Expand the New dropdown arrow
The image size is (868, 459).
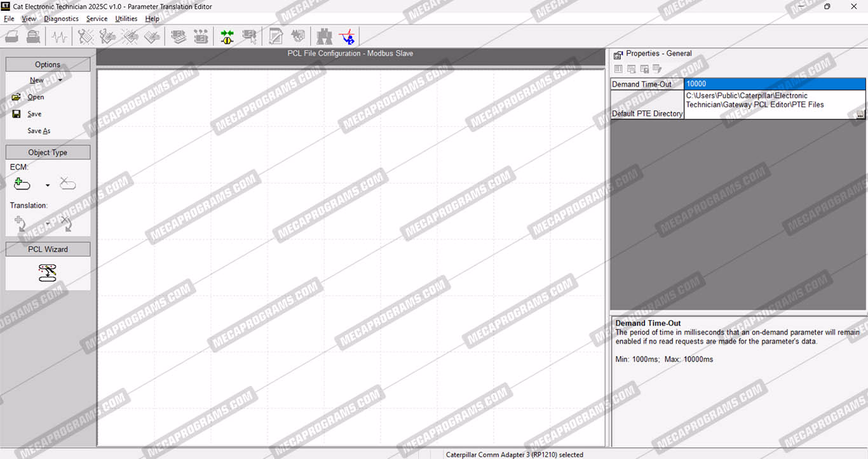click(x=60, y=81)
